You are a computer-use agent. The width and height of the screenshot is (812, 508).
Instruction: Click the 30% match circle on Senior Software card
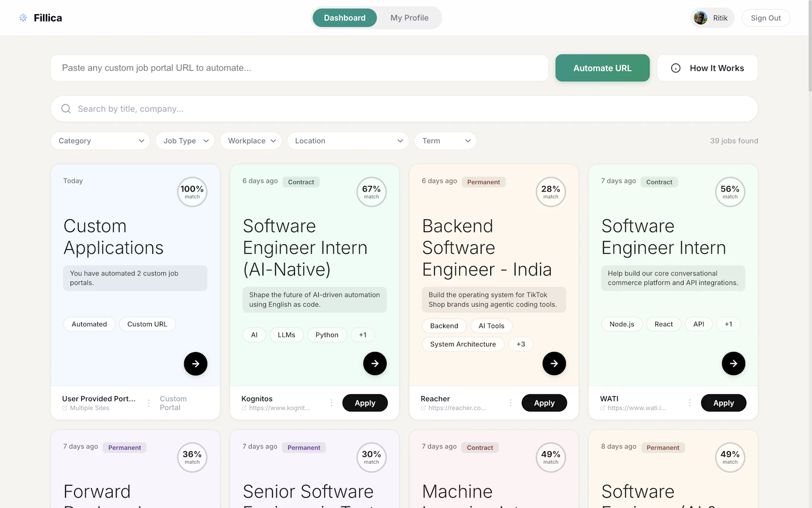coord(371,457)
